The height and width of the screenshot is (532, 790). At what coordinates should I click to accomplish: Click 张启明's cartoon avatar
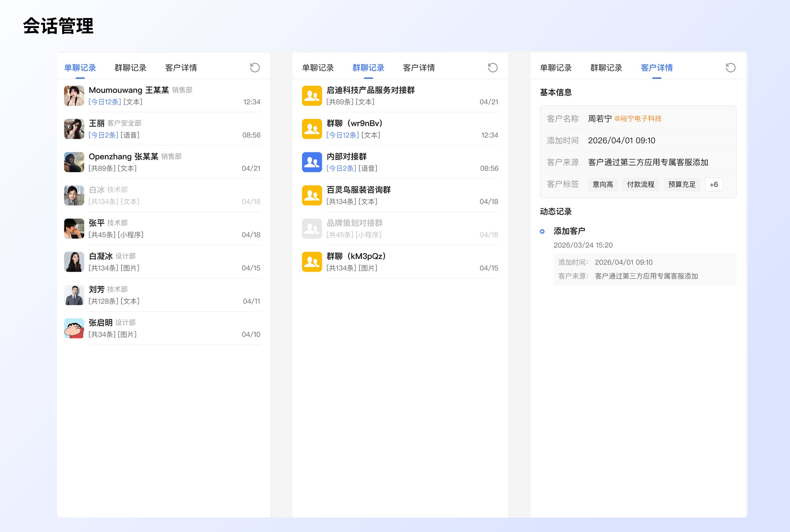pyautogui.click(x=74, y=329)
